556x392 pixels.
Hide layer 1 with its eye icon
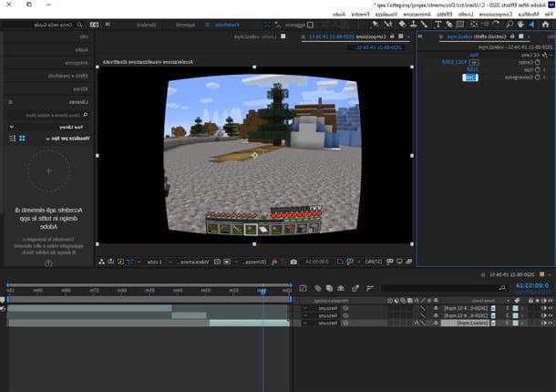(551, 308)
